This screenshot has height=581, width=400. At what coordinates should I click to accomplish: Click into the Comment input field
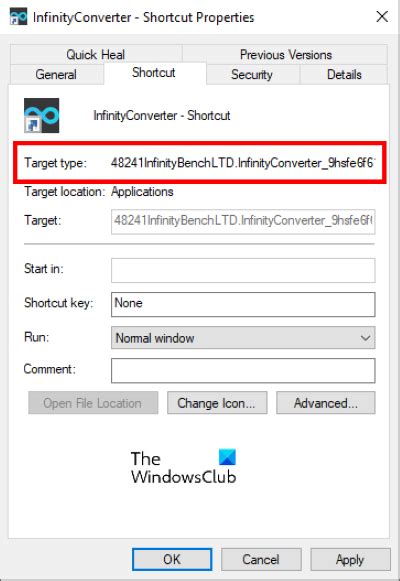(x=243, y=371)
